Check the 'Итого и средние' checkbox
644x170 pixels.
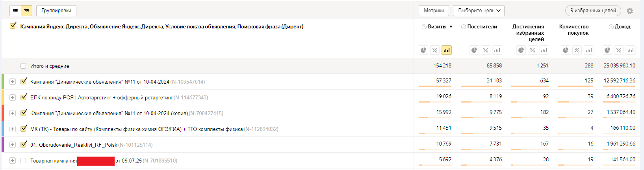click(23, 66)
